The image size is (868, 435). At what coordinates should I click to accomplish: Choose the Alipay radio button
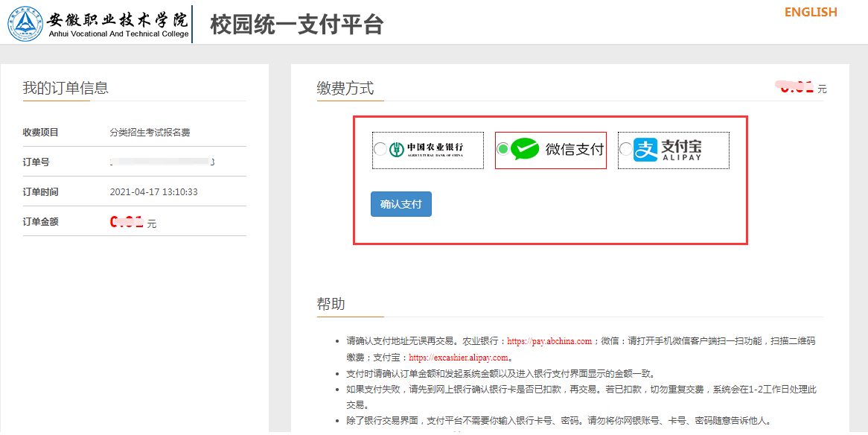625,150
